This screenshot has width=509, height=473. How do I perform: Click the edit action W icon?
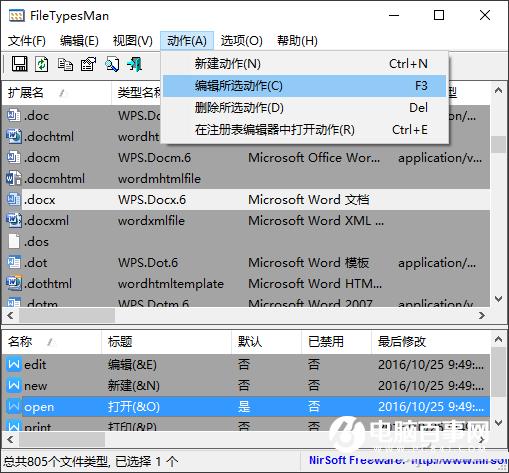pyautogui.click(x=14, y=364)
